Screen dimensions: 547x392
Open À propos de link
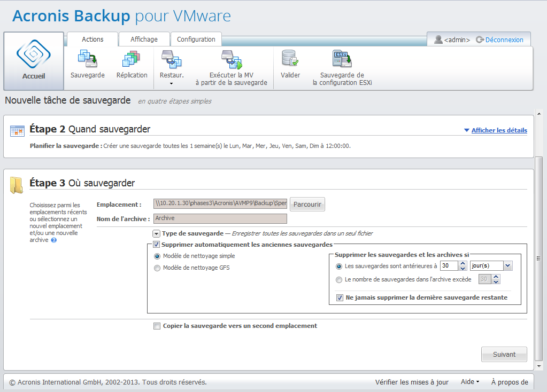pos(510,382)
